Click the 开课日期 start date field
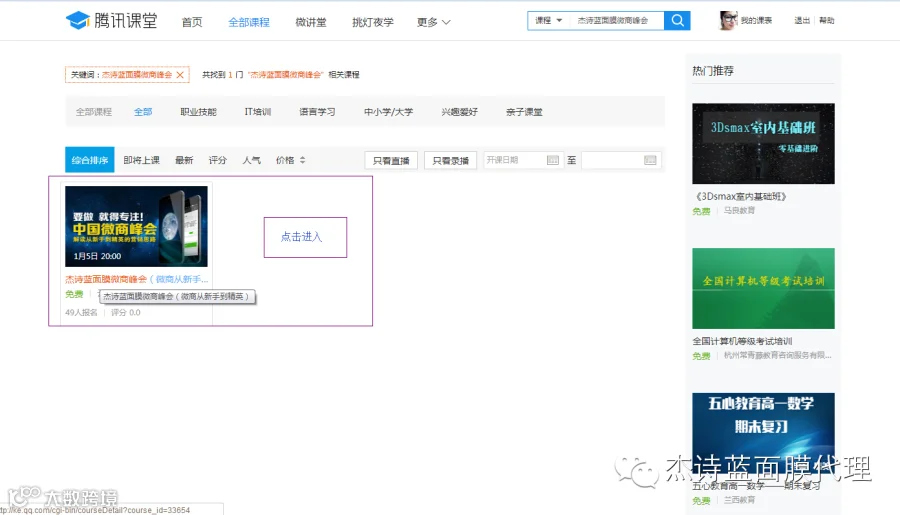 pyautogui.click(x=523, y=160)
